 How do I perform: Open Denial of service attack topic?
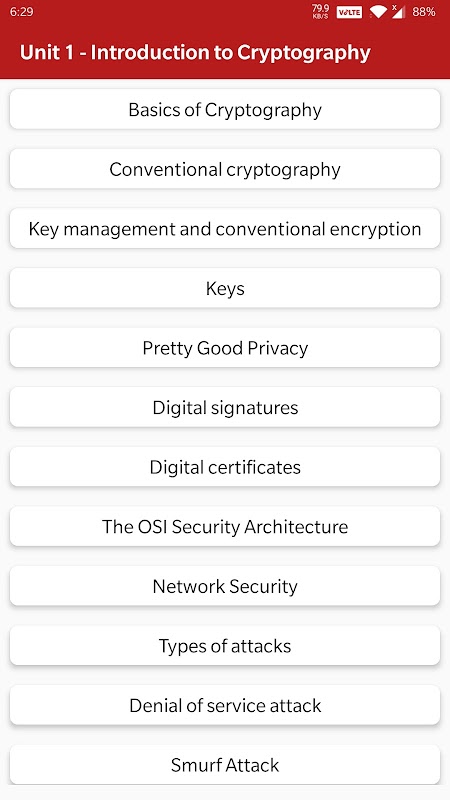(225, 705)
